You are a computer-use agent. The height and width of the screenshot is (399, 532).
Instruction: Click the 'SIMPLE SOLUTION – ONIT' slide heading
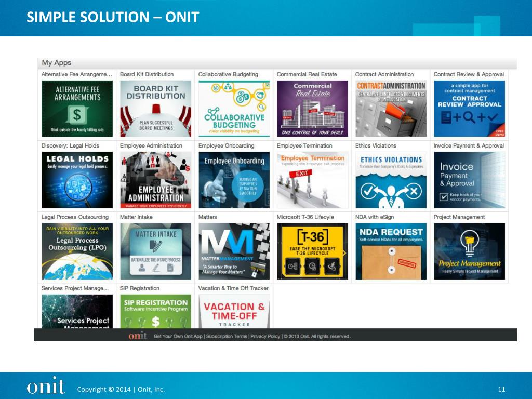tap(113, 17)
